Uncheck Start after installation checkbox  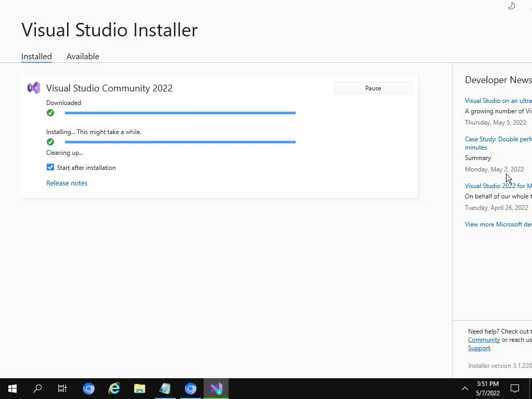click(50, 167)
